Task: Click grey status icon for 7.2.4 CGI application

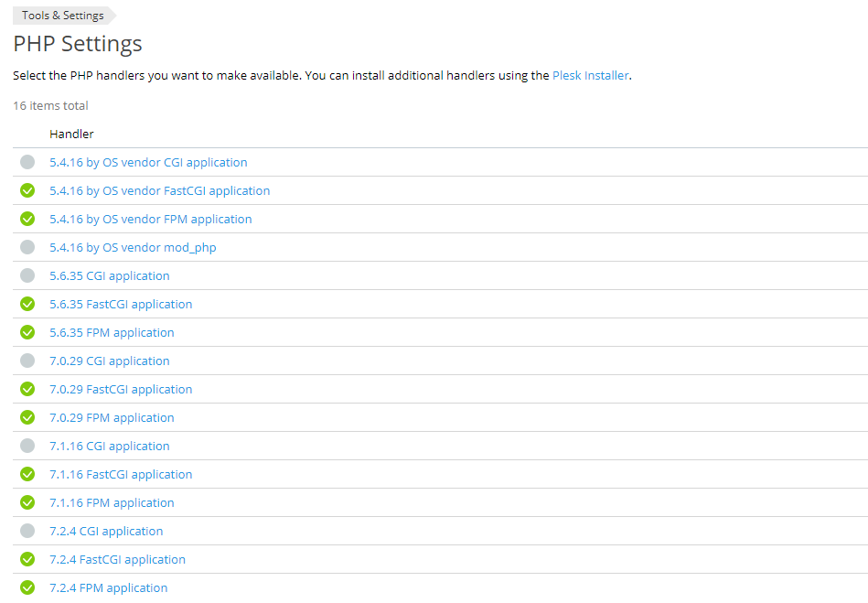Action: (x=27, y=531)
